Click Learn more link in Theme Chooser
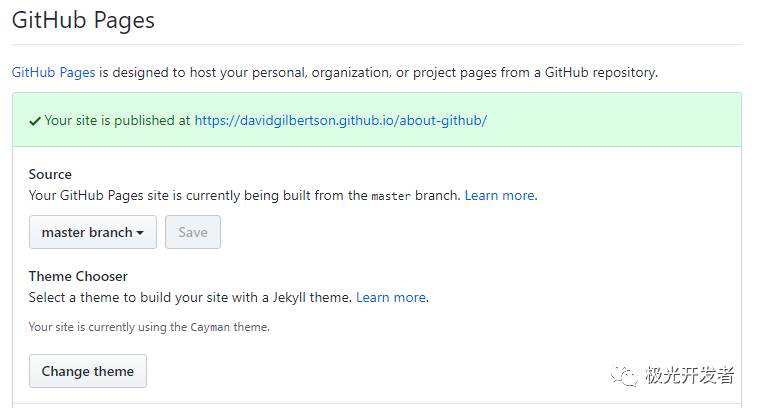This screenshot has width=759, height=408. (x=391, y=297)
